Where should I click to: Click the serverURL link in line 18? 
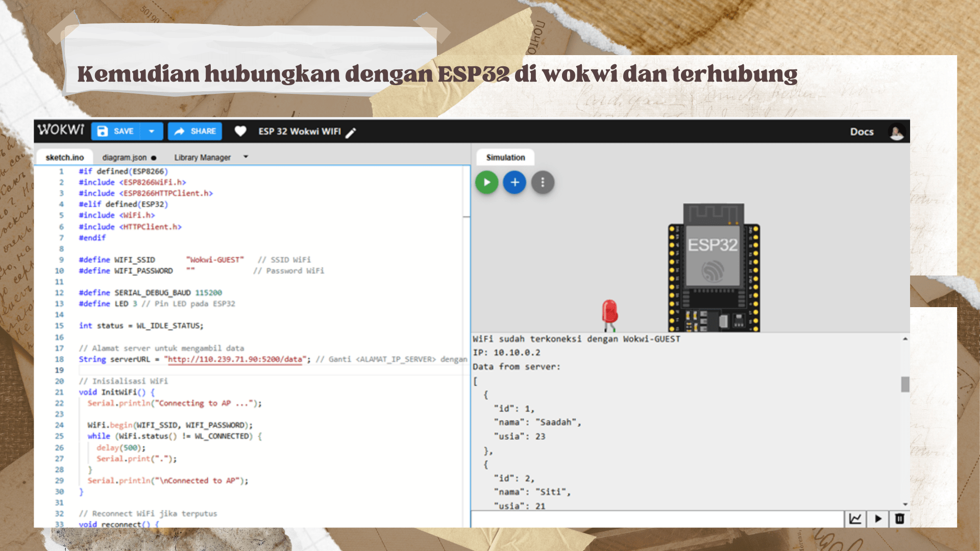235,359
